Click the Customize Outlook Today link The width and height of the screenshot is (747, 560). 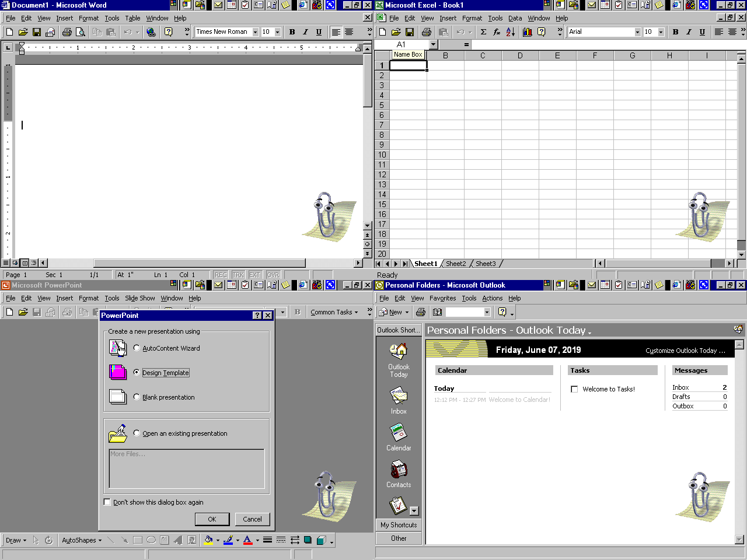click(x=686, y=351)
